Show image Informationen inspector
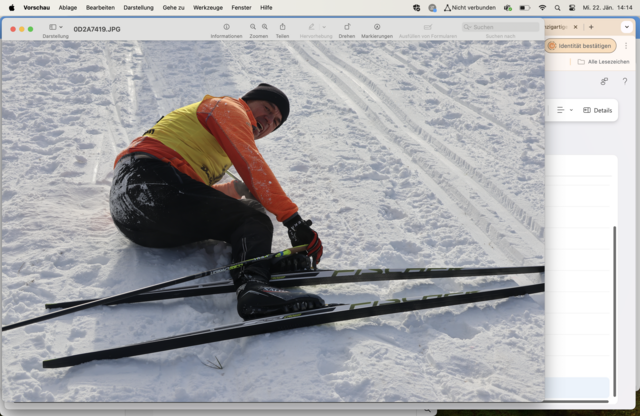The height and width of the screenshot is (416, 640). (226, 27)
